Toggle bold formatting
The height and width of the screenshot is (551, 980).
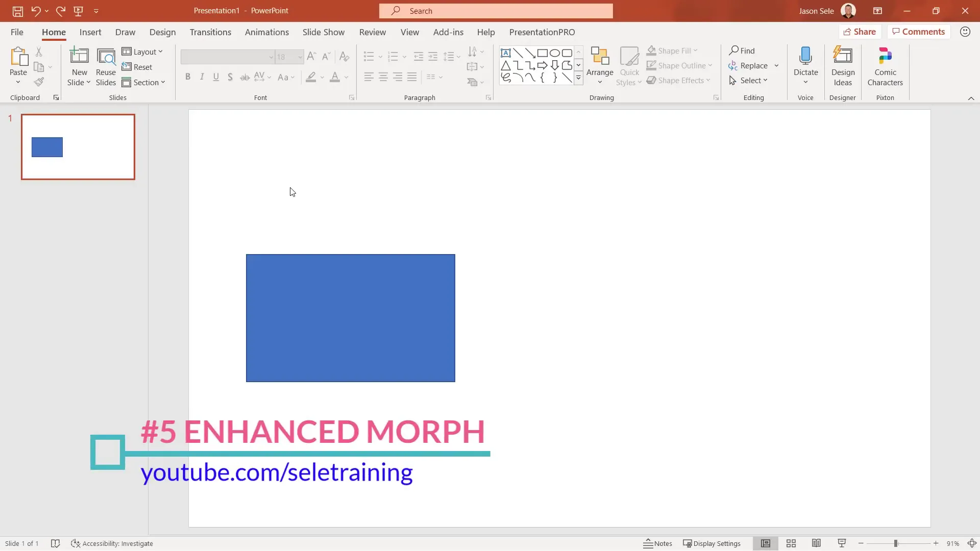(x=188, y=77)
